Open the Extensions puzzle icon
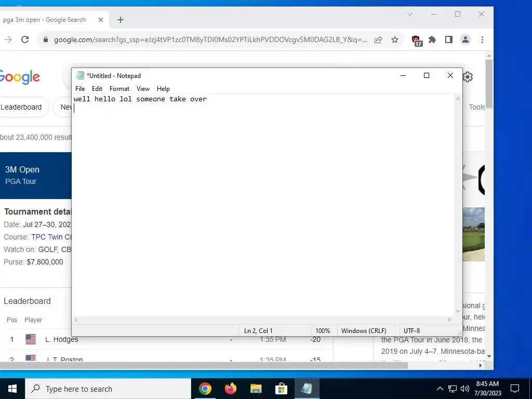The width and height of the screenshot is (532, 399). pyautogui.click(x=432, y=39)
